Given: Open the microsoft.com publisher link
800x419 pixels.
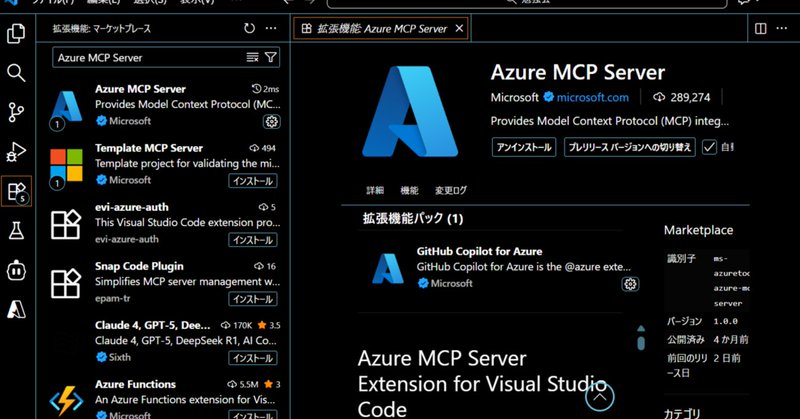Looking at the screenshot, I should (x=592, y=97).
